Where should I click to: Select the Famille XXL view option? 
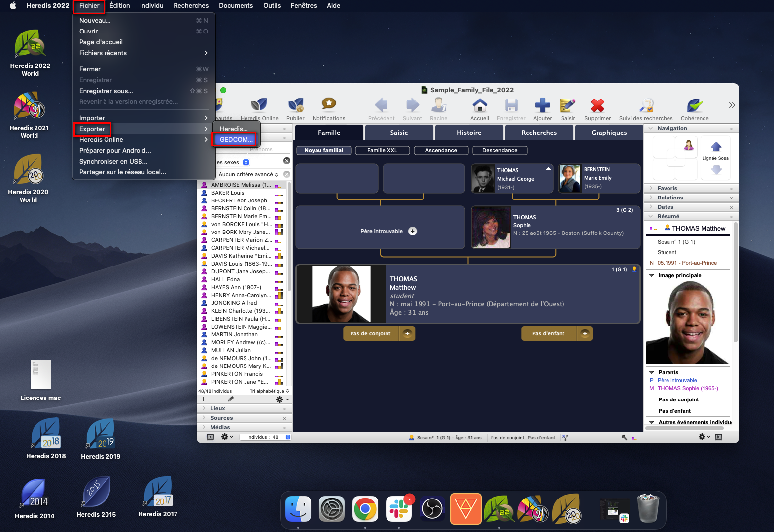point(382,150)
